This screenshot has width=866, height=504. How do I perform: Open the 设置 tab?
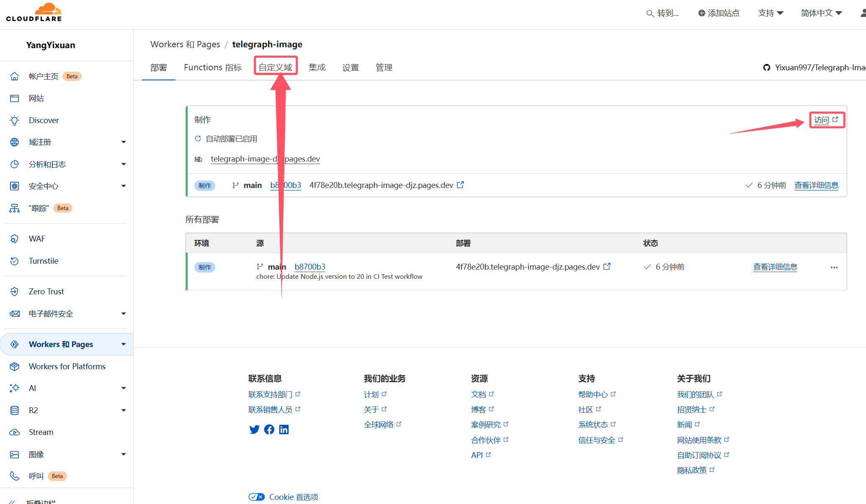pyautogui.click(x=351, y=67)
